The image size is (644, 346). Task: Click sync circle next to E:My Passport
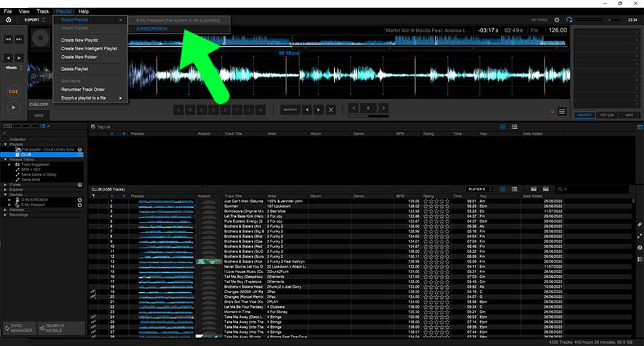pos(79,205)
